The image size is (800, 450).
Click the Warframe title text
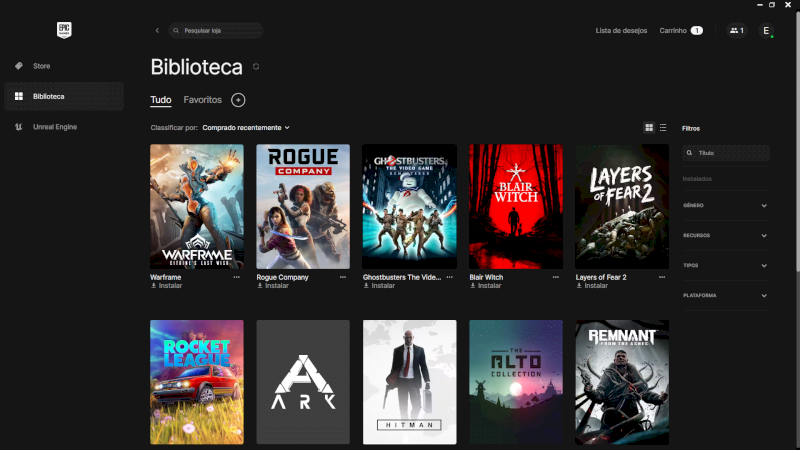(165, 277)
